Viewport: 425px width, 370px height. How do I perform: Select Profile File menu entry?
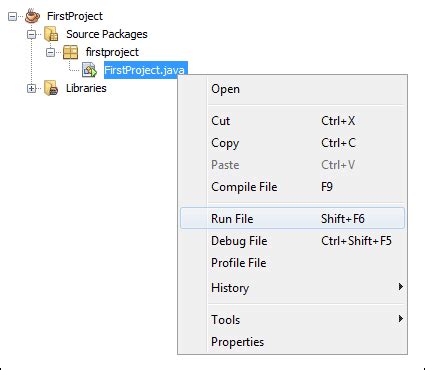292,263
